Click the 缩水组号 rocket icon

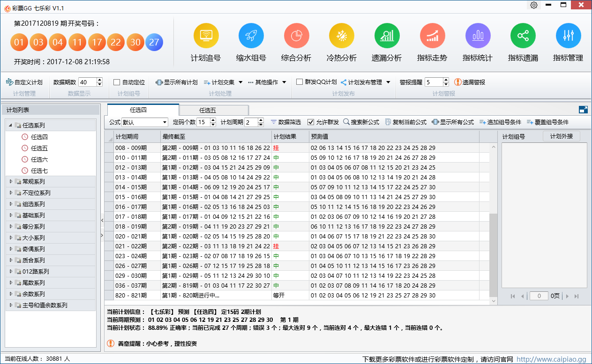[251, 36]
